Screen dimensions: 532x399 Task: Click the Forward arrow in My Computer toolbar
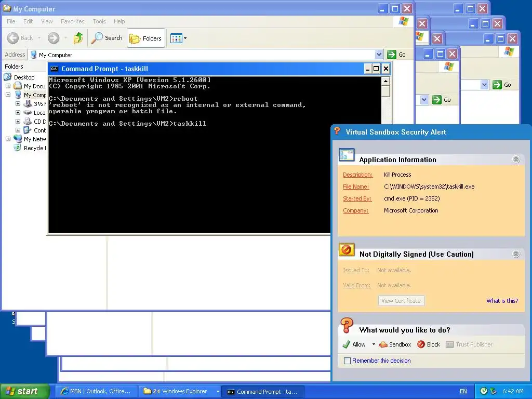click(x=54, y=38)
